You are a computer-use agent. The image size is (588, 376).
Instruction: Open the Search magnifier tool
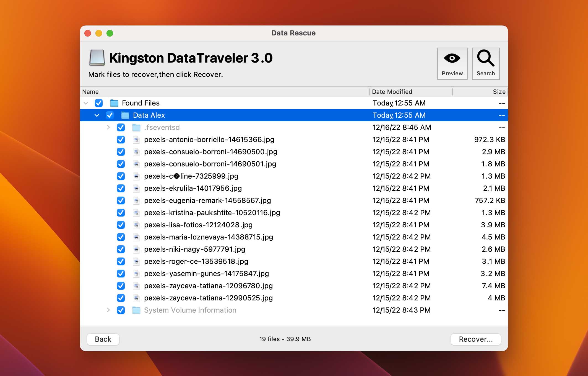[x=486, y=64]
